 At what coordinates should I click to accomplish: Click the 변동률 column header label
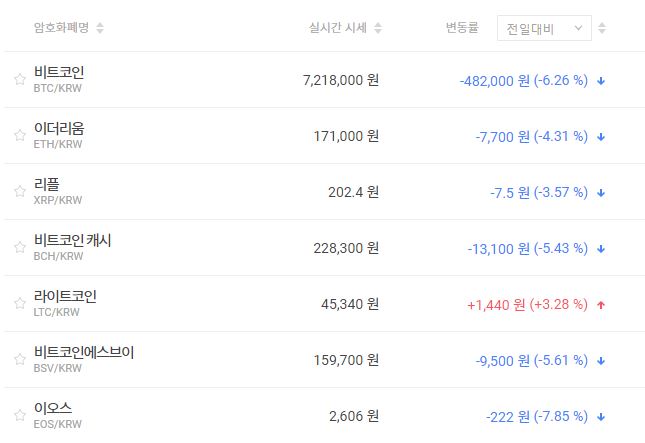463,28
